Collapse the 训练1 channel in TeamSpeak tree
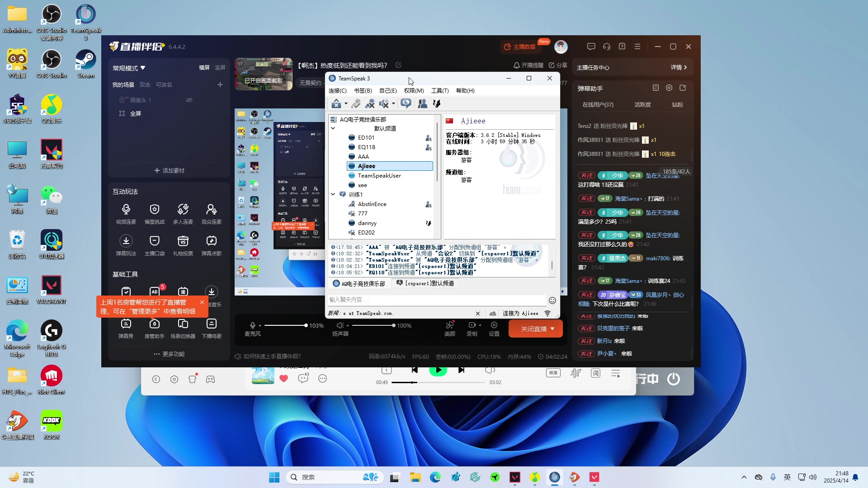The height and width of the screenshot is (488, 868). pos(333,194)
